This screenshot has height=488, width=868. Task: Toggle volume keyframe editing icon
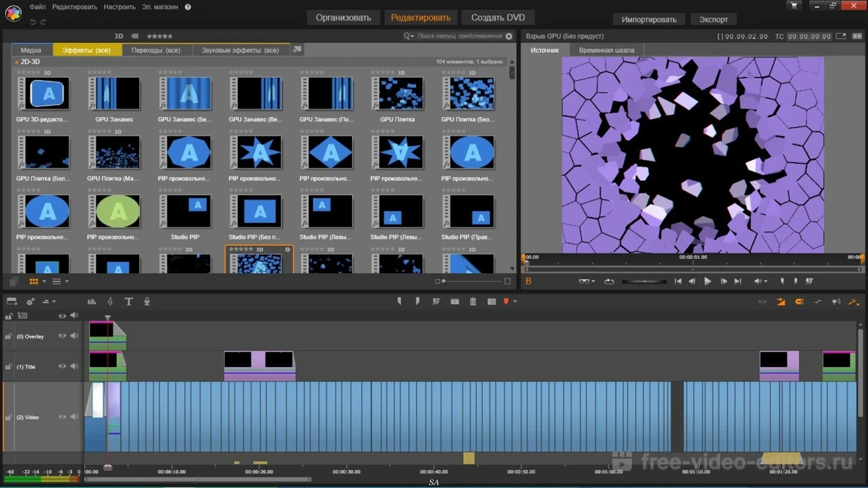(818, 302)
